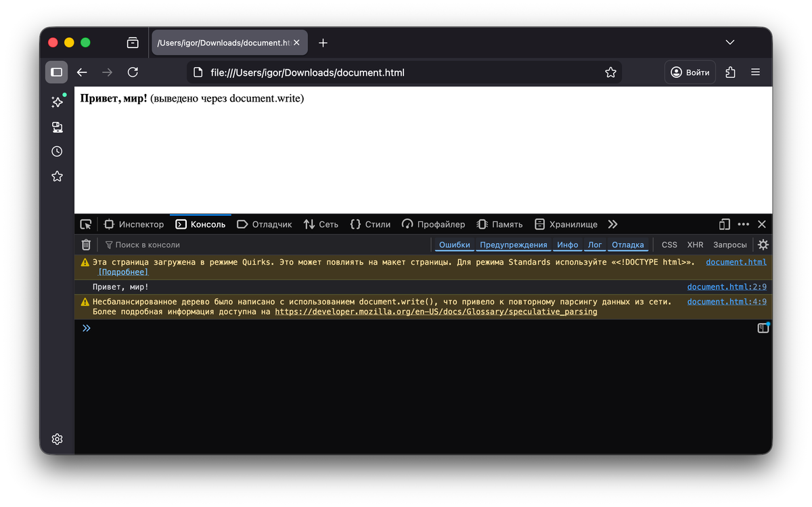Open console settings gear icon
Screen dimensions: 812x507
click(763, 245)
